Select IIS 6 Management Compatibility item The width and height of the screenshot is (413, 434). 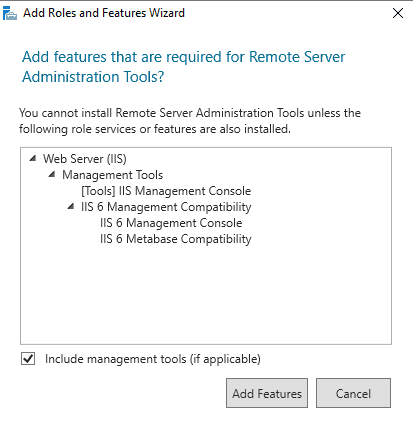[x=166, y=207]
